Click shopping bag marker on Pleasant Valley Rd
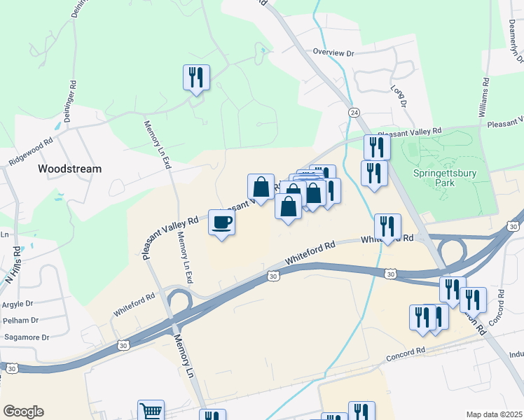This screenshot has width=524, height=420. (x=261, y=189)
